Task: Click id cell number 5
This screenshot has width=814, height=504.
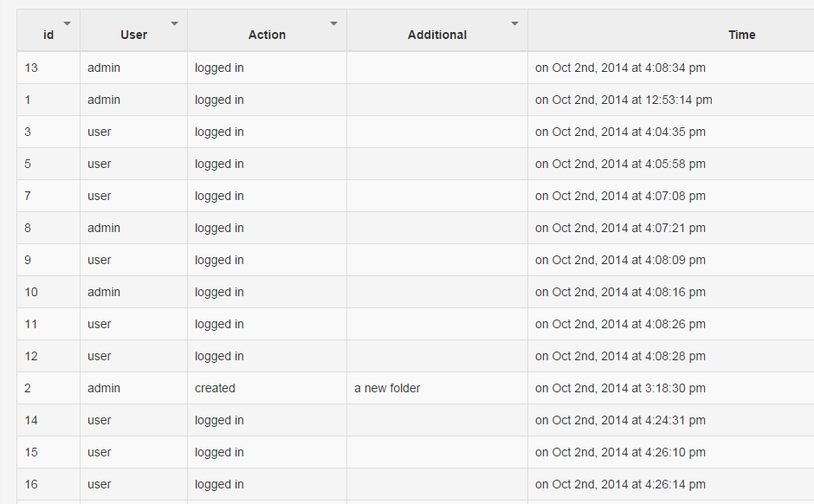Action: (x=28, y=164)
